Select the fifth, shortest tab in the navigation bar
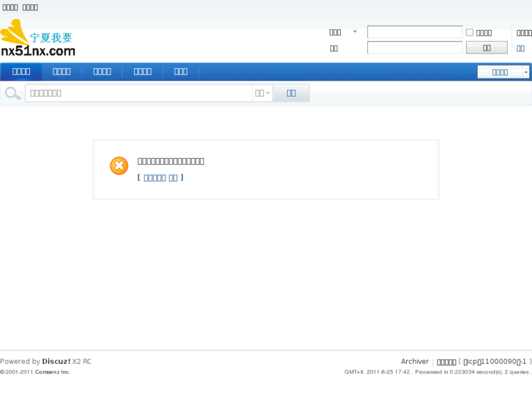Screen dimensions: 532x399 (x=181, y=71)
